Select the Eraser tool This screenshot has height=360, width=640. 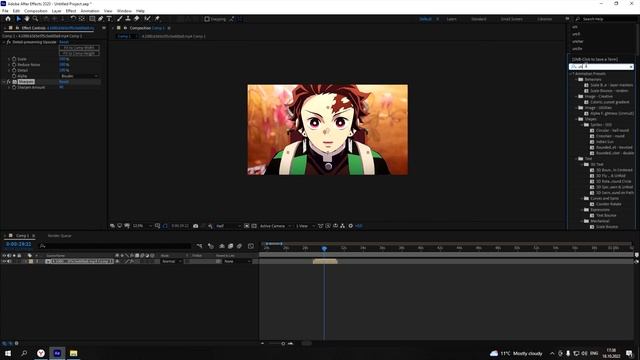pyautogui.click(x=136, y=19)
